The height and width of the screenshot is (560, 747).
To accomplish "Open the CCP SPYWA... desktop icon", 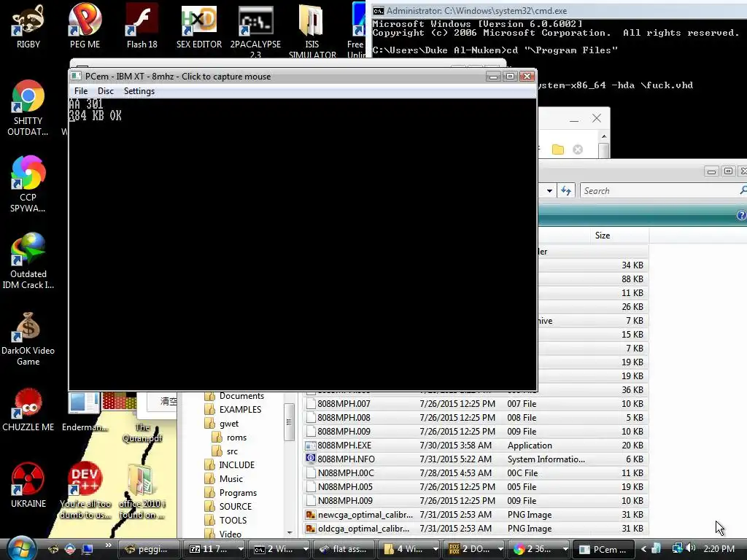I will (28, 184).
